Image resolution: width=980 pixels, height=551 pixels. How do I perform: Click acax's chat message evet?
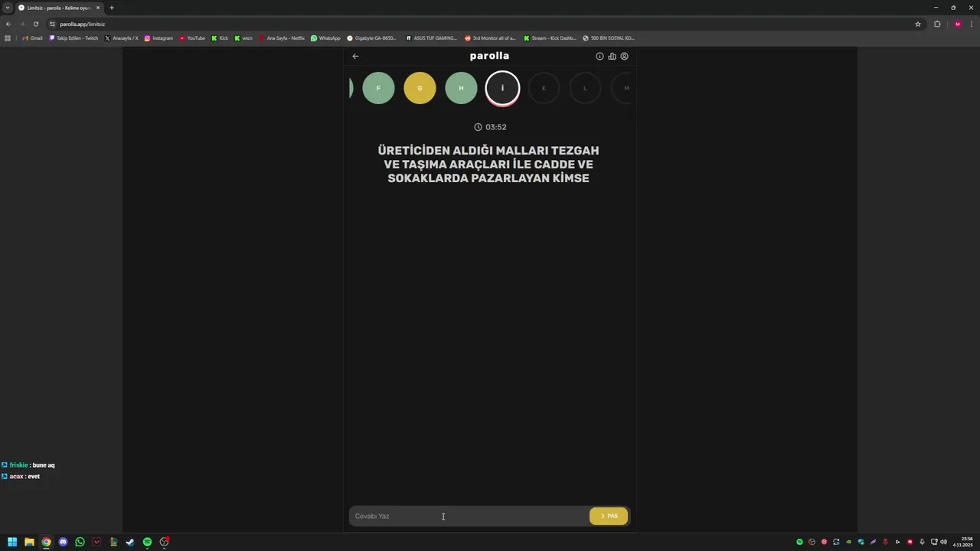(x=34, y=476)
